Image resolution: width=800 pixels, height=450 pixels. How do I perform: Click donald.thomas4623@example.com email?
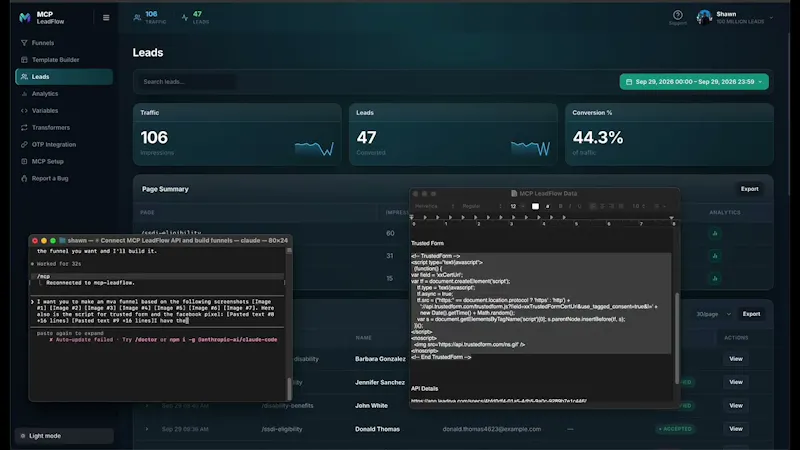[492, 429]
